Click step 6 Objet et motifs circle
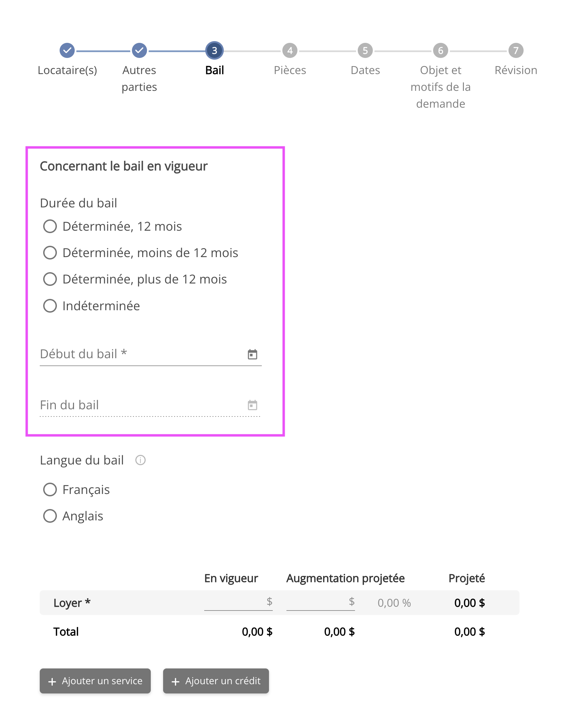This screenshot has width=588, height=713. click(441, 50)
